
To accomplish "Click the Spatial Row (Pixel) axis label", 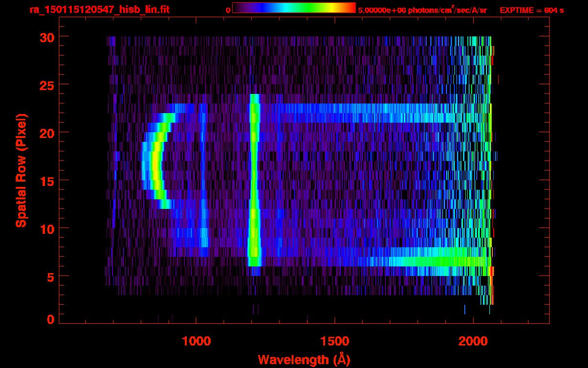I will point(21,170).
